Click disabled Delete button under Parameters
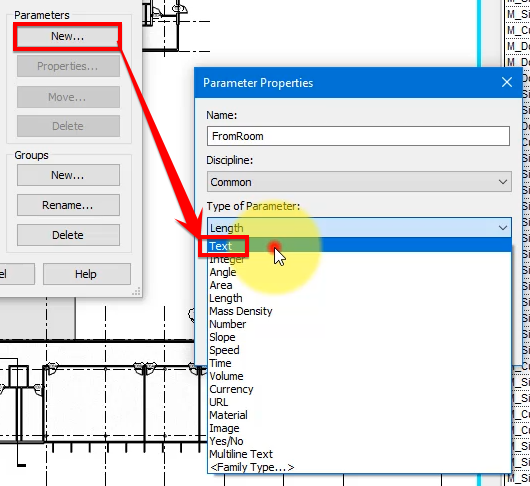 point(68,126)
